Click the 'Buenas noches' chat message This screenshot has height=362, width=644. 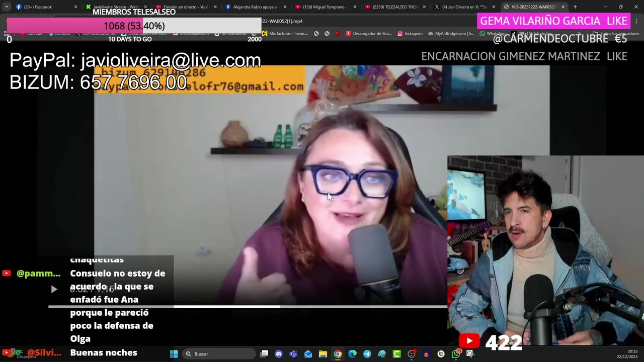[x=104, y=353]
